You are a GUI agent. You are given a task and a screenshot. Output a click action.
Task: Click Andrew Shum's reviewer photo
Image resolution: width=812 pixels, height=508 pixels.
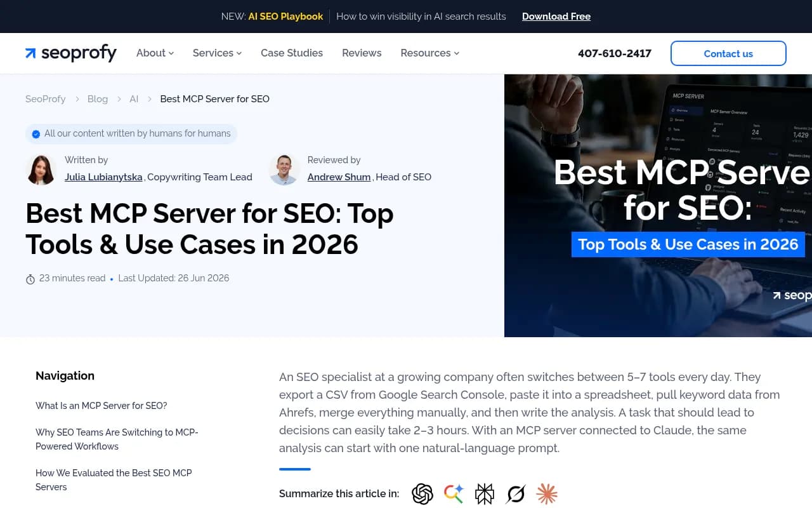pyautogui.click(x=284, y=170)
